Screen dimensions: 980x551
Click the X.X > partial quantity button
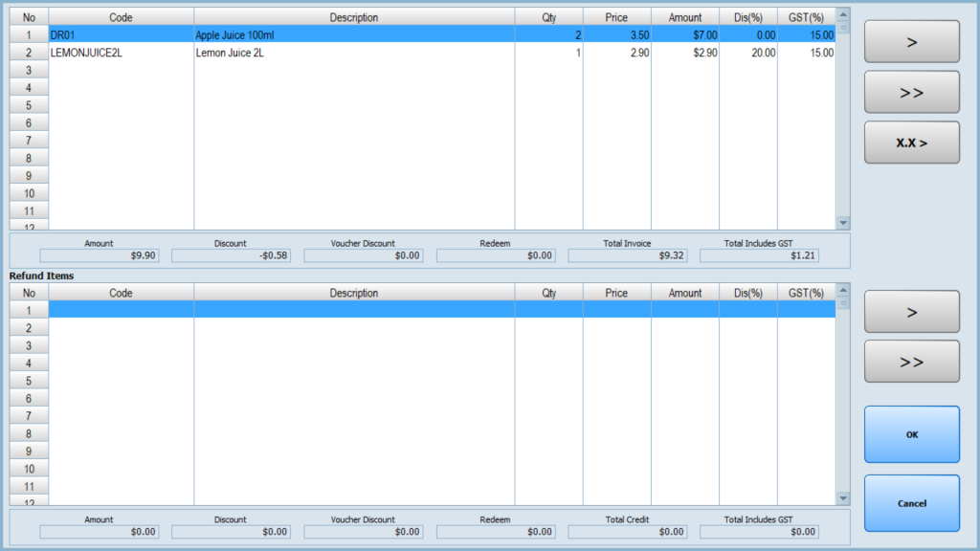[x=911, y=143]
